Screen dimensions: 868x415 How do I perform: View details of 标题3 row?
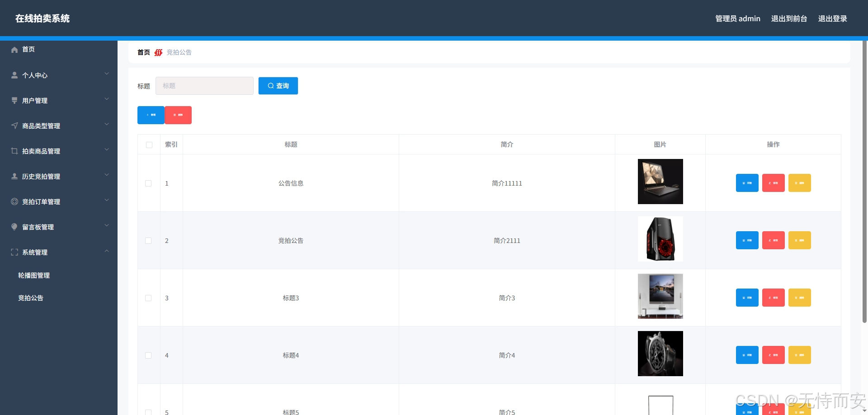747,298
